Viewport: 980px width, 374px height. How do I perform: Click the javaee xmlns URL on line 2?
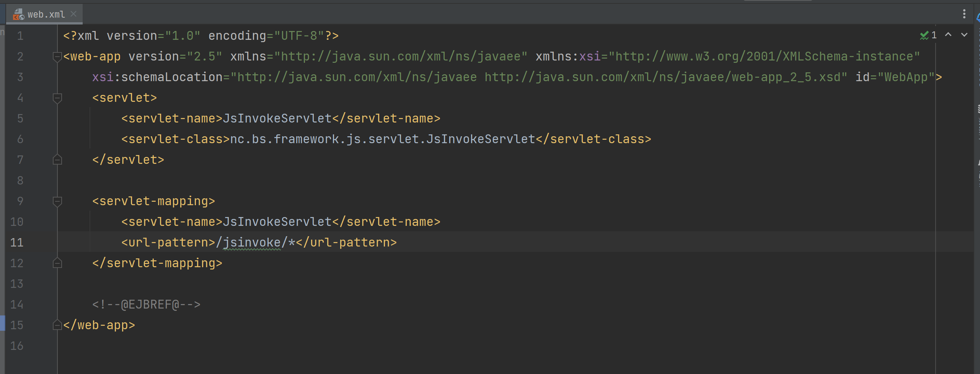point(400,57)
